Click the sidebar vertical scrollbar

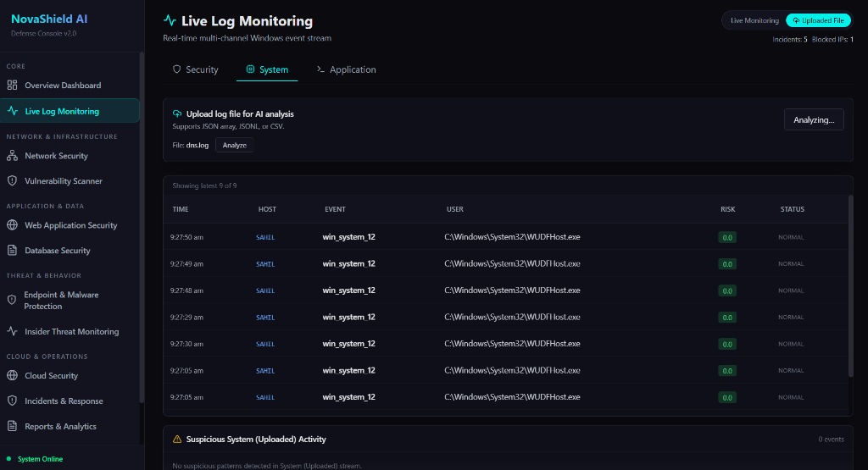[x=142, y=227]
